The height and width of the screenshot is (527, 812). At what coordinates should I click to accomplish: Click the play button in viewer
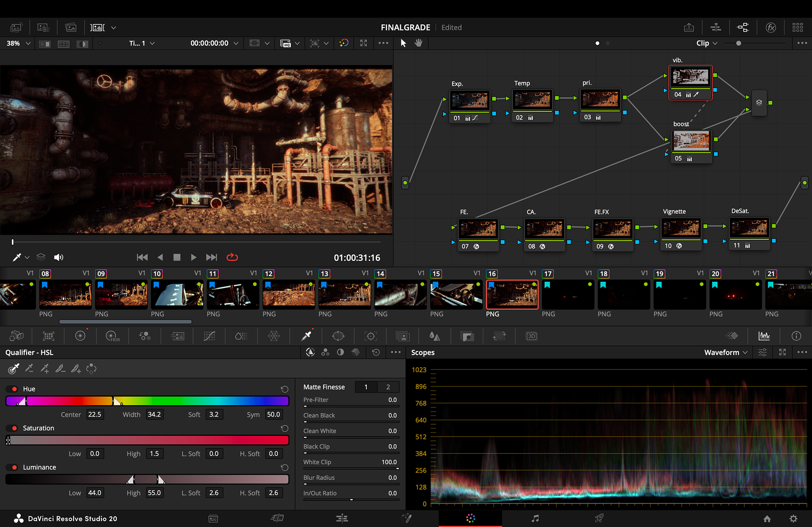193,257
